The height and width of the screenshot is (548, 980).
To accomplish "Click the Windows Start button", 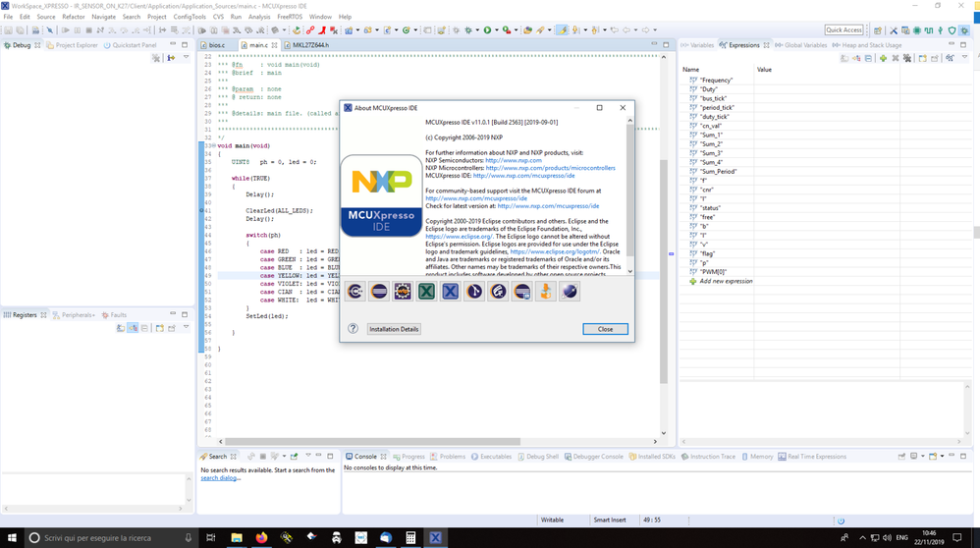I will (11, 537).
